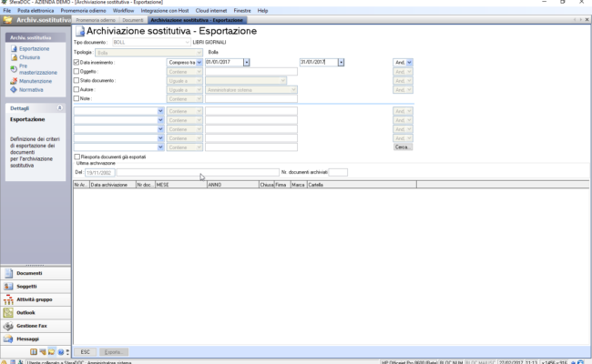Enable the Autore filter checkbox
This screenshot has width=592, height=364.
point(77,89)
